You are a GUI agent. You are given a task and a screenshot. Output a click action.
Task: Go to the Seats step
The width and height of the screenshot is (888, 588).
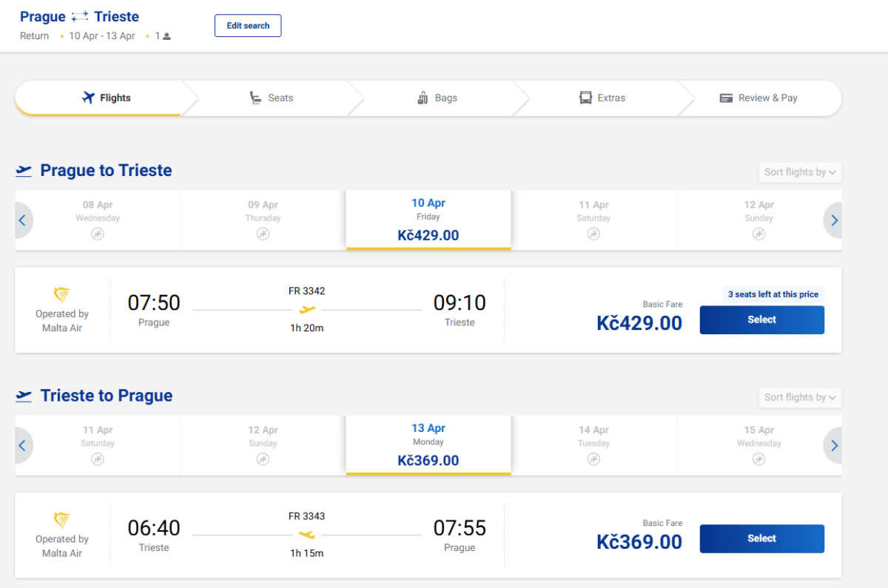pyautogui.click(x=272, y=98)
